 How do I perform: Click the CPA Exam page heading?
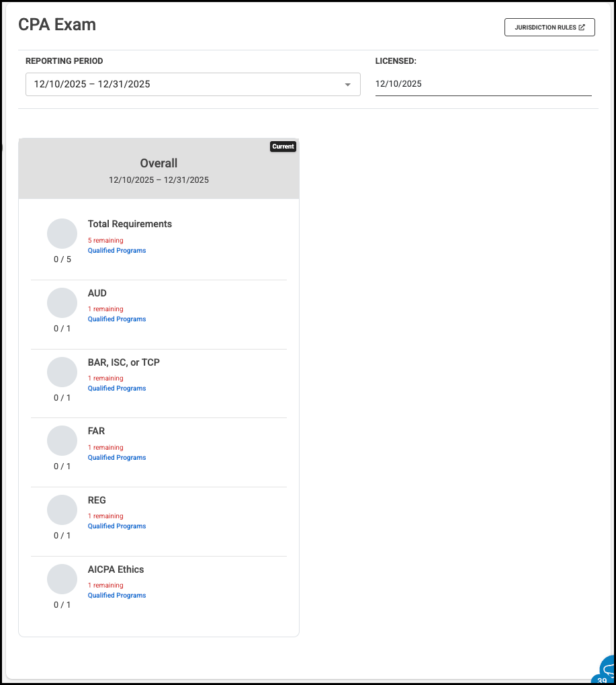point(57,25)
